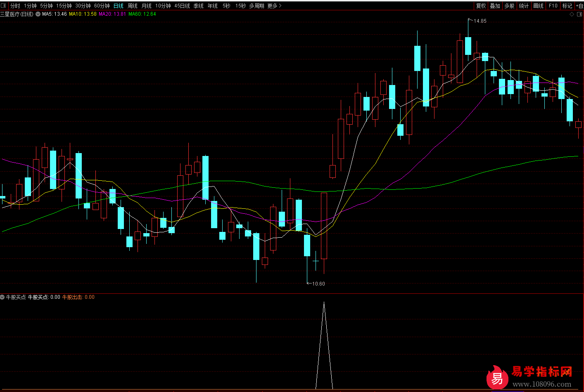Image resolution: width=584 pixels, height=392 pixels.
Task: Select the 60分钟 period tab
Action: (102, 6)
